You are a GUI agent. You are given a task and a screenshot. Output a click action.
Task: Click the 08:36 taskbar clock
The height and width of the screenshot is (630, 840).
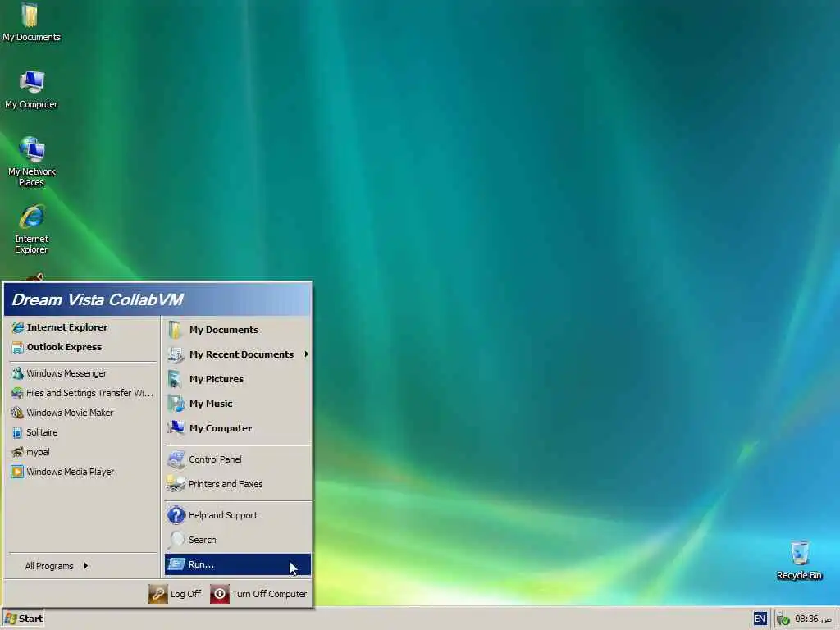tap(813, 619)
